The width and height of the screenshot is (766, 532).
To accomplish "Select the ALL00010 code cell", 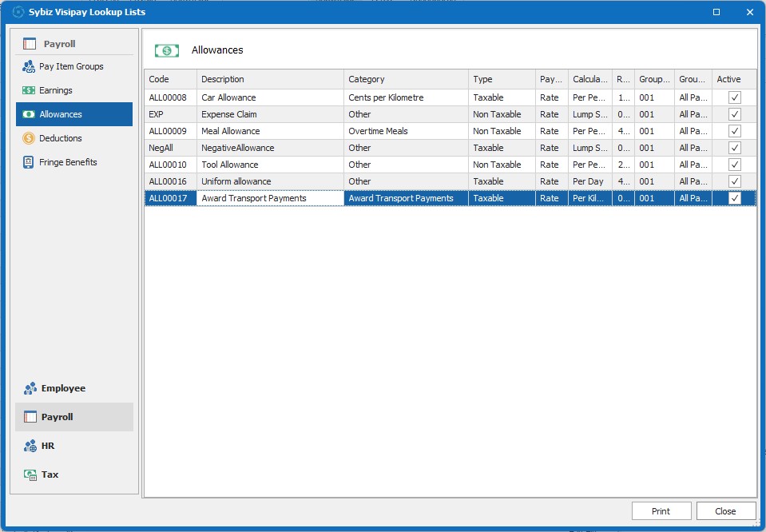I will pos(170,165).
